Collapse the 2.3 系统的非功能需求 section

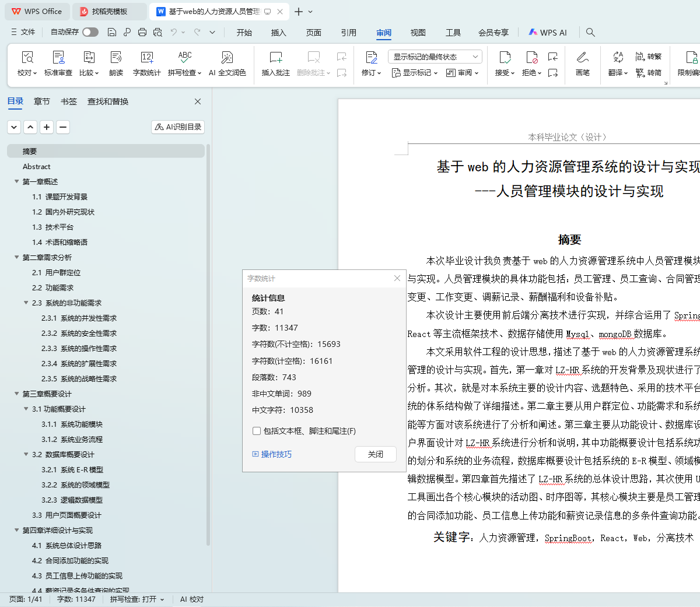(26, 303)
